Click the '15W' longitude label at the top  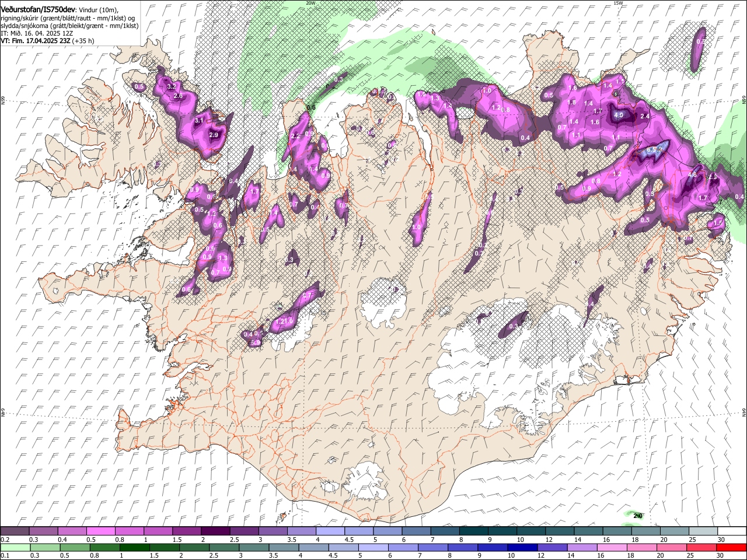(x=618, y=3)
